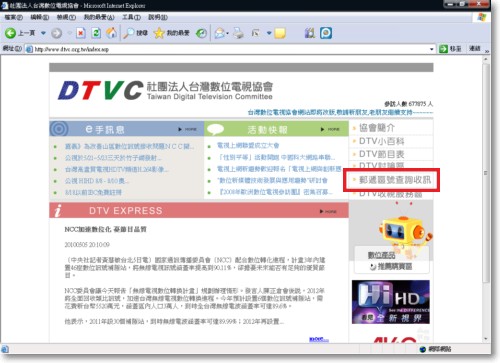Click the Internet zone status bar icon
Image resolution: width=500 pixels, height=363 pixels.
coord(423,349)
